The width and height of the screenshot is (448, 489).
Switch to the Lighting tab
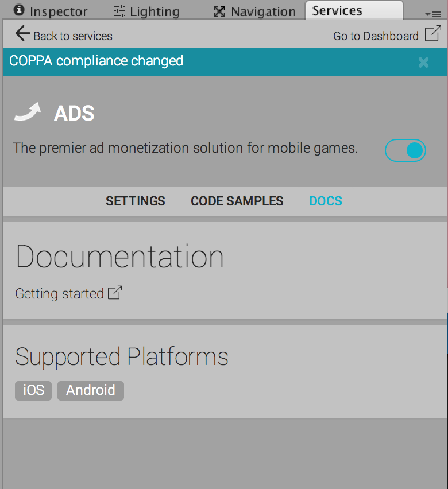[146, 11]
